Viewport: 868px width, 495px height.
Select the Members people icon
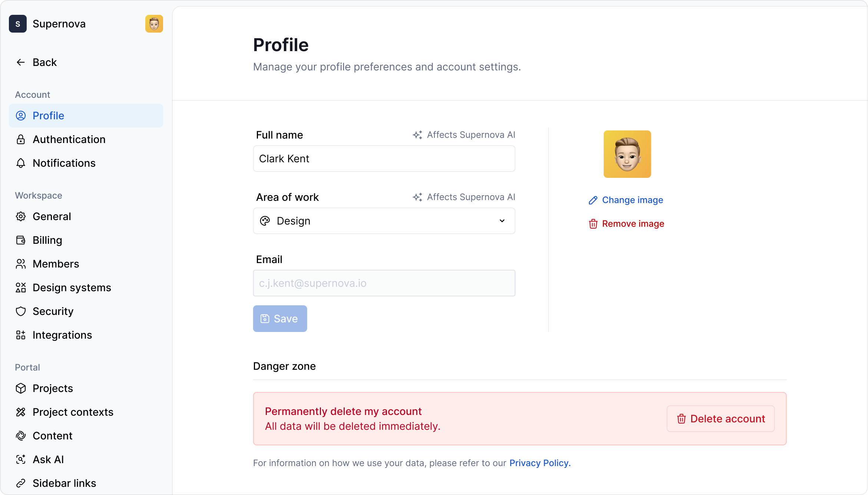(x=21, y=264)
